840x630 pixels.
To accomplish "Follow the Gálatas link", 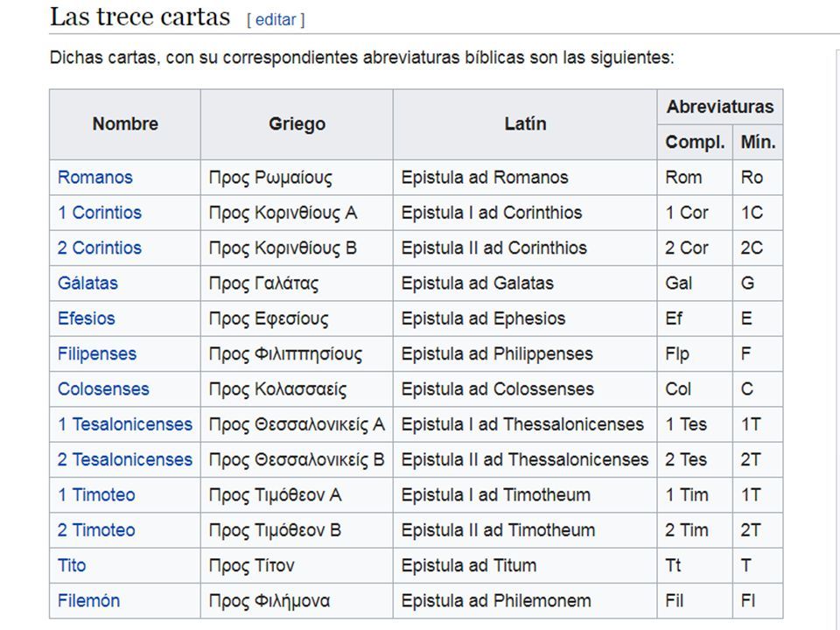I will (87, 283).
